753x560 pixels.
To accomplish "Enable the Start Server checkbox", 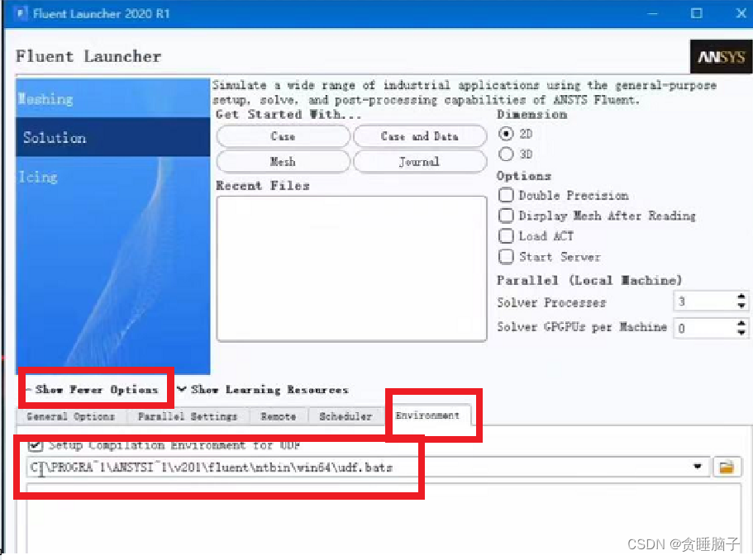I will 506,257.
